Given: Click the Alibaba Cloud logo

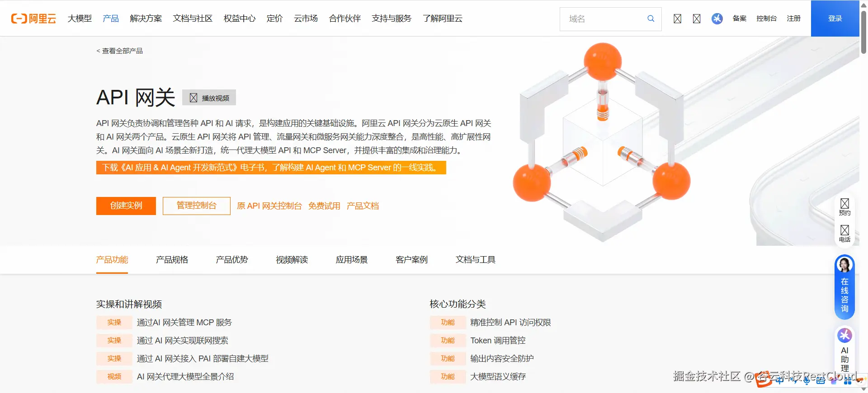Looking at the screenshot, I should pyautogui.click(x=33, y=19).
